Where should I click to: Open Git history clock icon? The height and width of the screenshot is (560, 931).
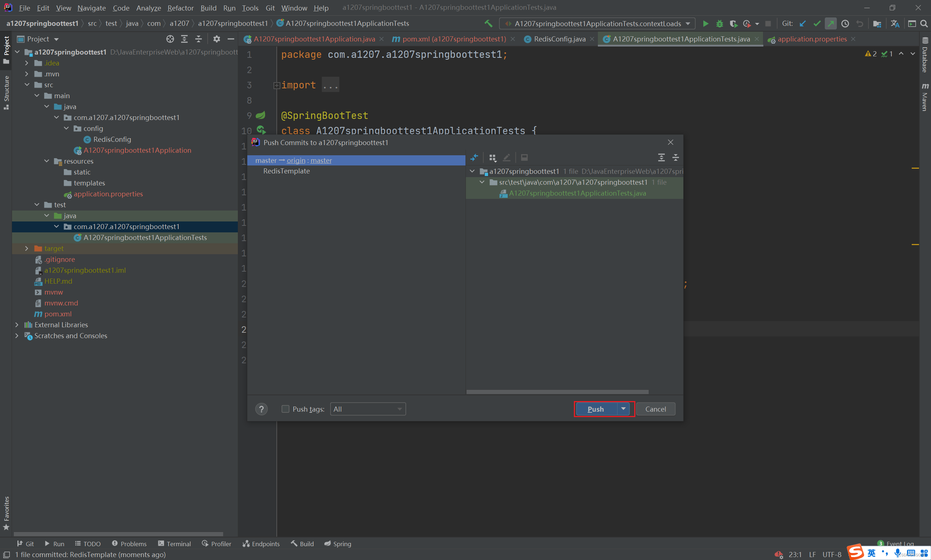point(845,24)
